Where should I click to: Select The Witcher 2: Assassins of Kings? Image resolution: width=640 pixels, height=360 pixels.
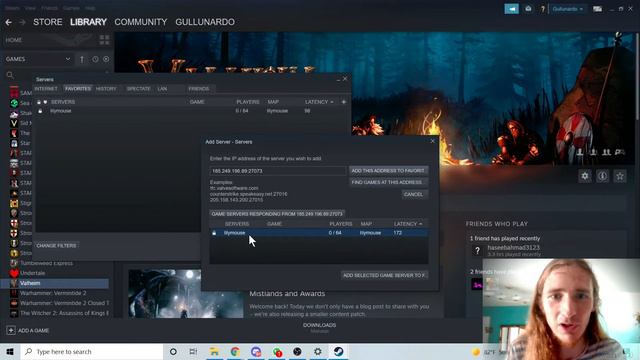(60, 313)
